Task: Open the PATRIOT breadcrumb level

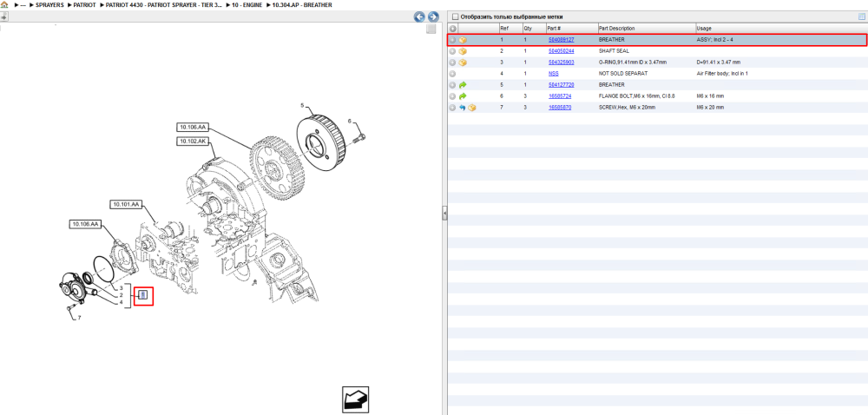Action: click(x=85, y=4)
